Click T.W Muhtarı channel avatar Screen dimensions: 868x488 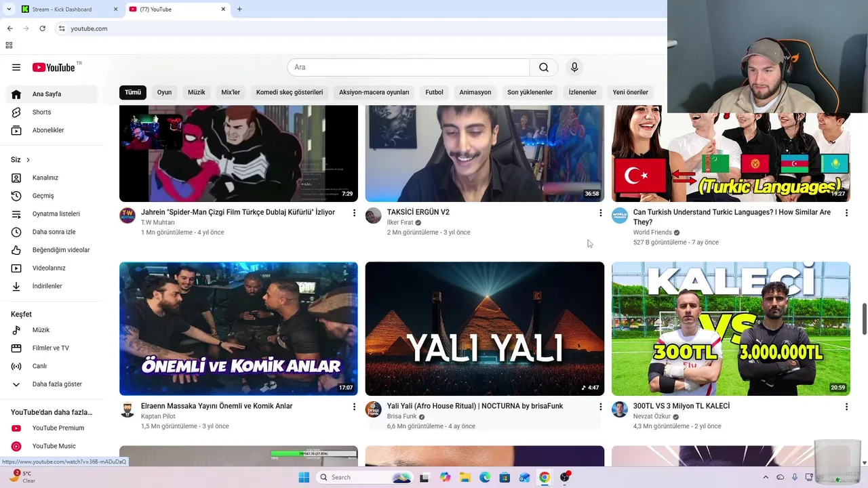(127, 216)
